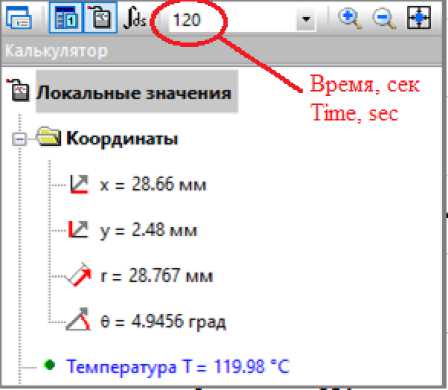Screen dimensions: 448x390
Task: Click the window layout icon in toolbar
Action: (19, 18)
